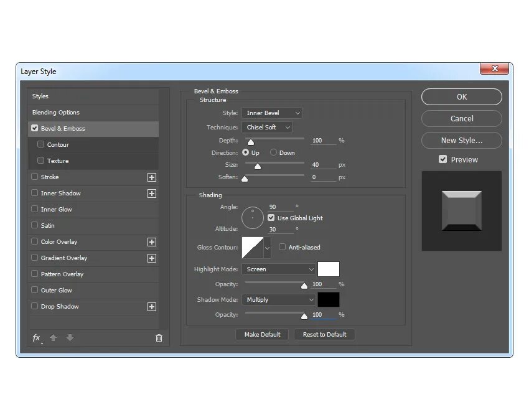Open the fx add-style menu icon

[x=37, y=338]
